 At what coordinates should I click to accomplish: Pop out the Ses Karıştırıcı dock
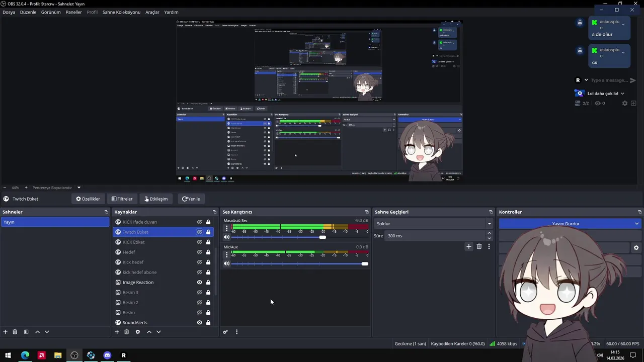pos(367,212)
